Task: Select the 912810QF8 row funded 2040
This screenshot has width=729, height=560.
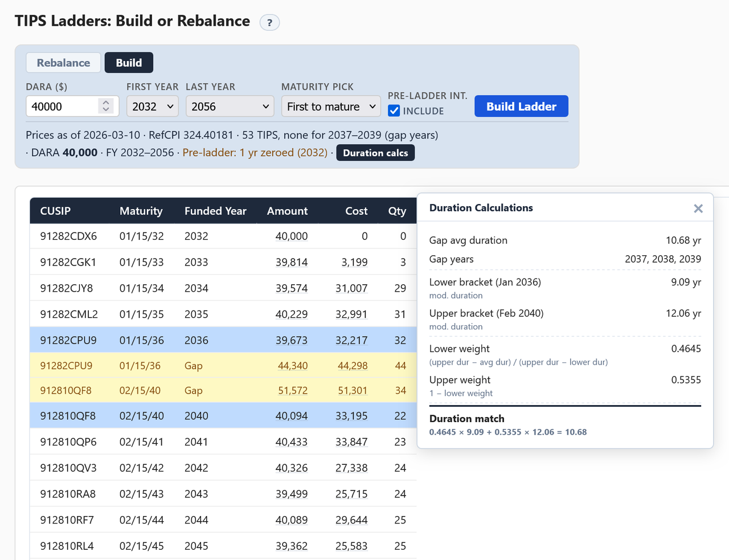Action: pyautogui.click(x=223, y=416)
